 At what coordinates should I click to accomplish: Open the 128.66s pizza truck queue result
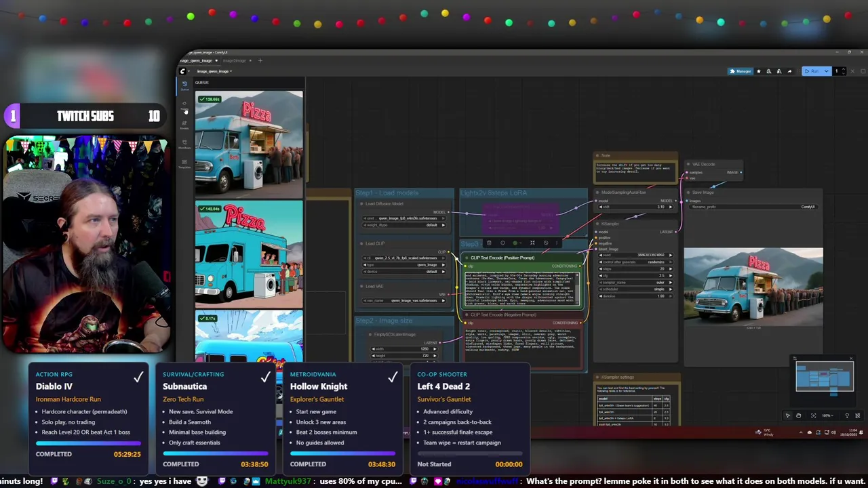click(x=249, y=144)
